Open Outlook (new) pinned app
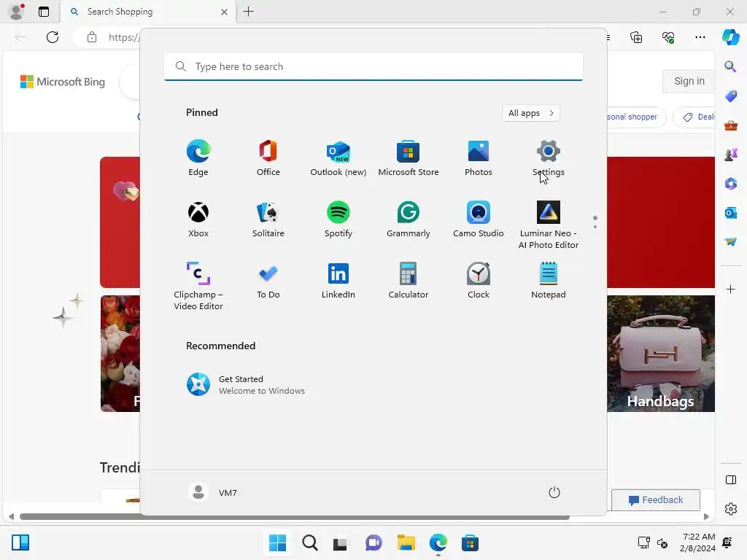The height and width of the screenshot is (560, 747). click(x=338, y=158)
